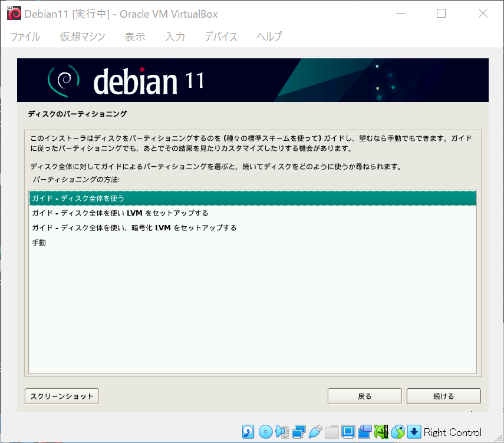Close the VirtualBox window
The height and width of the screenshot is (443, 504).
(x=483, y=13)
